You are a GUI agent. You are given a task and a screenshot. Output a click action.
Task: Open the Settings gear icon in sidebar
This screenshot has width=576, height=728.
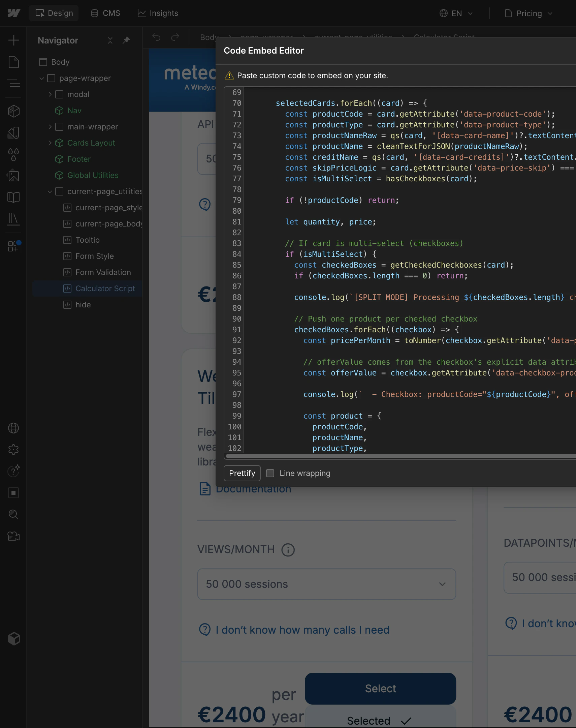pyautogui.click(x=13, y=449)
